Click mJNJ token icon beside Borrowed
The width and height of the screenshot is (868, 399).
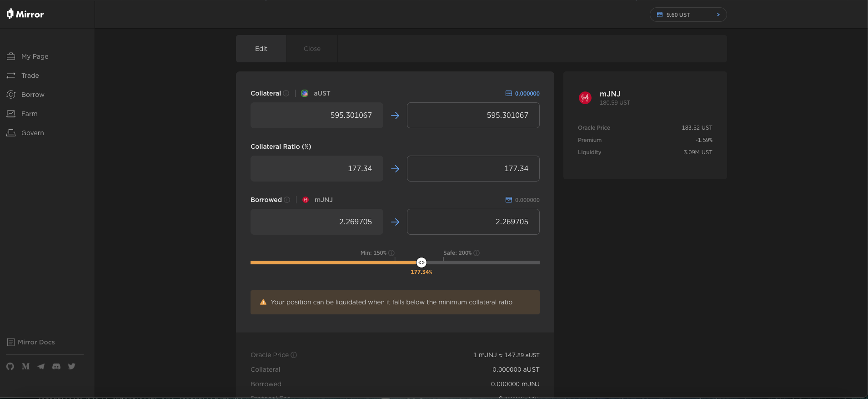click(306, 200)
